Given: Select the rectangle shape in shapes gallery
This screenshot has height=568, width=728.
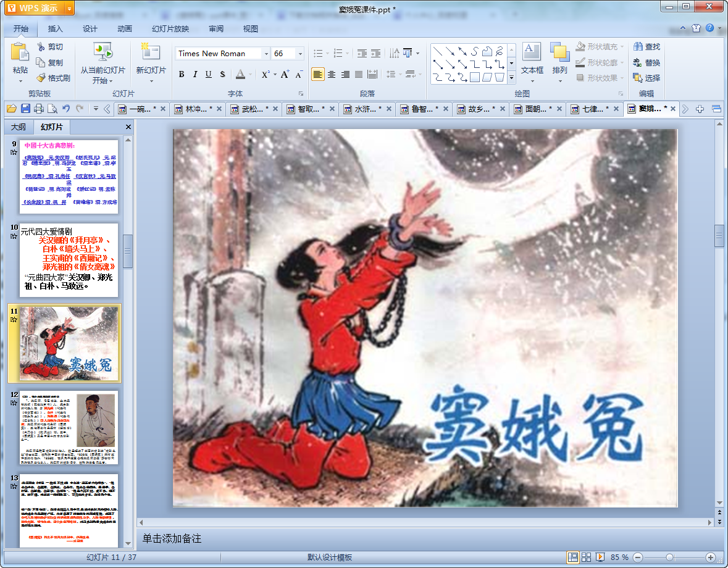Looking at the screenshot, I should (x=474, y=77).
